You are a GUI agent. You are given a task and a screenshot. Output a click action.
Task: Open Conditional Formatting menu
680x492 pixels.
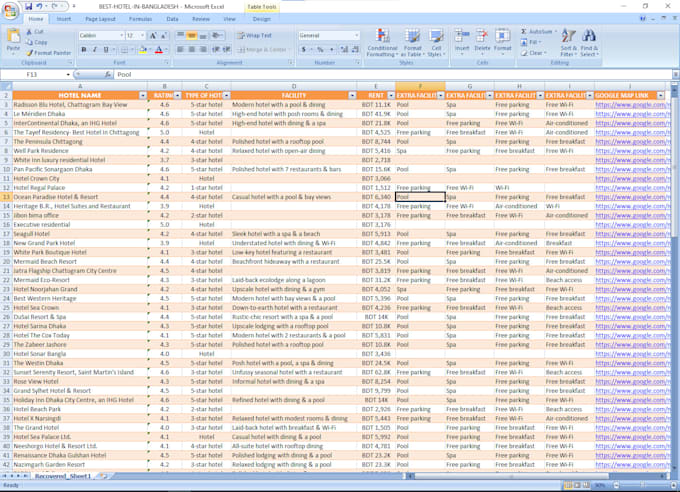click(382, 43)
